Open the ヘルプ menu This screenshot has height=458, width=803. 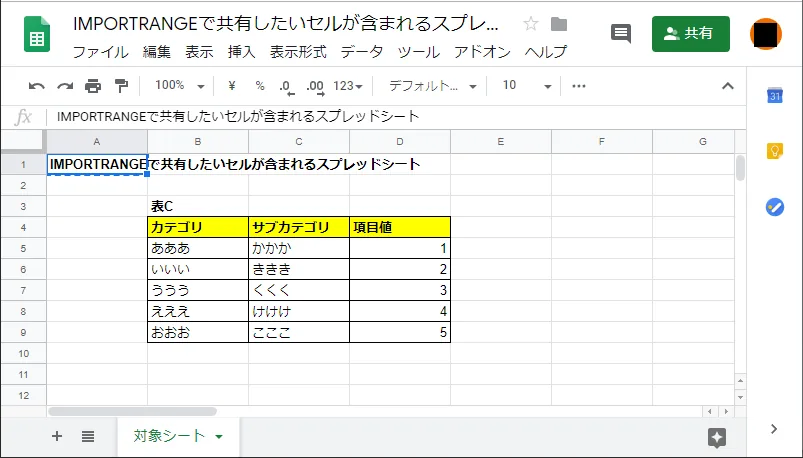pos(546,52)
